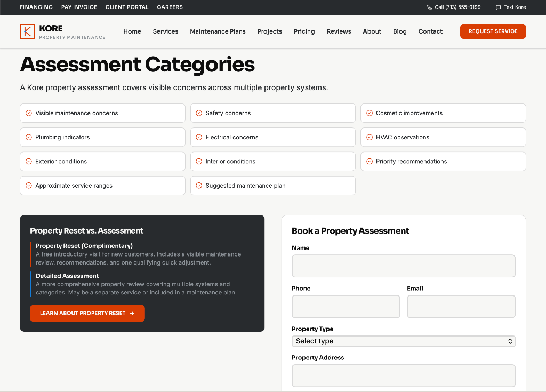This screenshot has height=392, width=546.
Task: Click 'HVAC observations' text
Action: [403, 137]
